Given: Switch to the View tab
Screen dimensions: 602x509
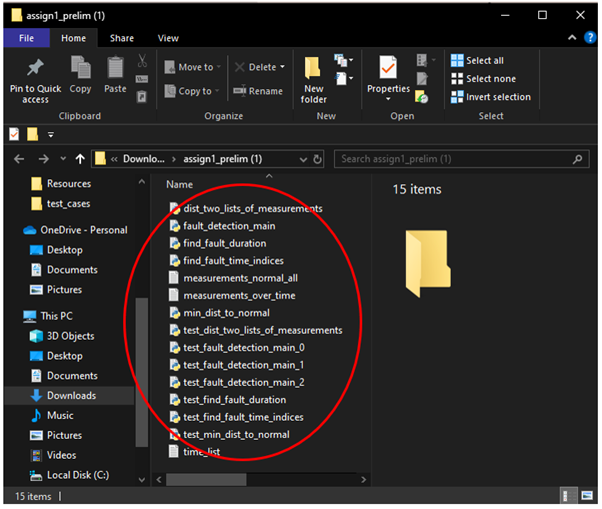Looking at the screenshot, I should (x=168, y=38).
